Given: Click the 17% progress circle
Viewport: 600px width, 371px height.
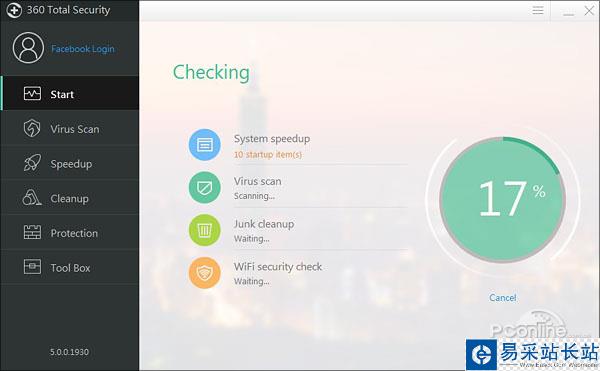Looking at the screenshot, I should [x=502, y=199].
